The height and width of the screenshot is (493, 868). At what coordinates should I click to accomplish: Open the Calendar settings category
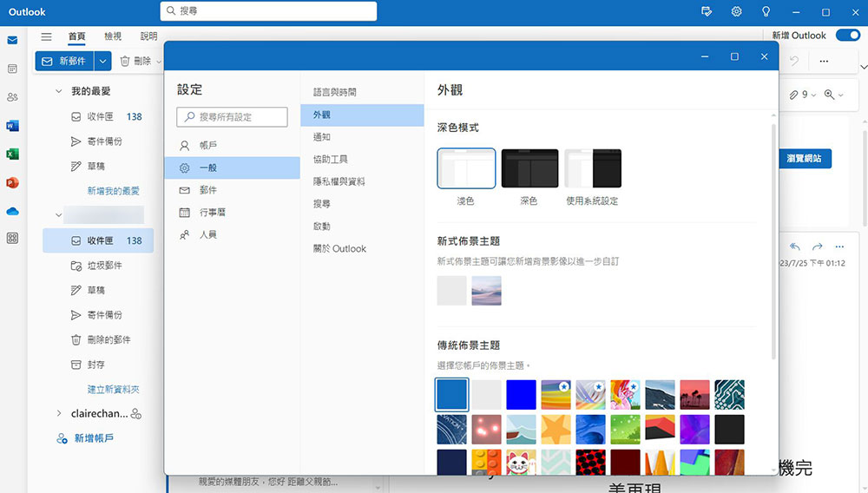[x=233, y=213]
